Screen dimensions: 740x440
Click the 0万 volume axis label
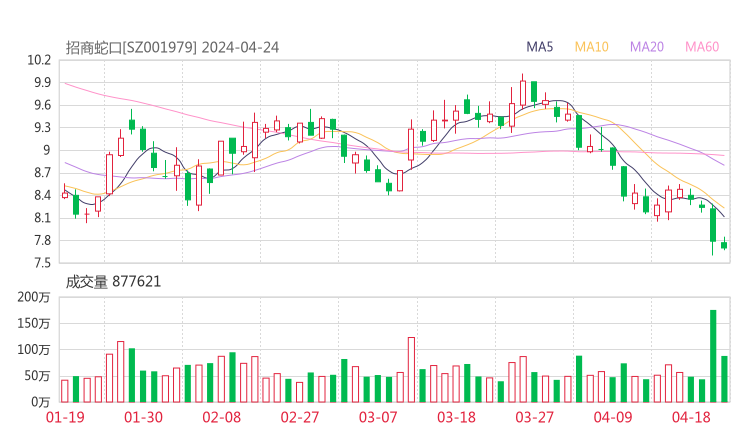(x=41, y=402)
